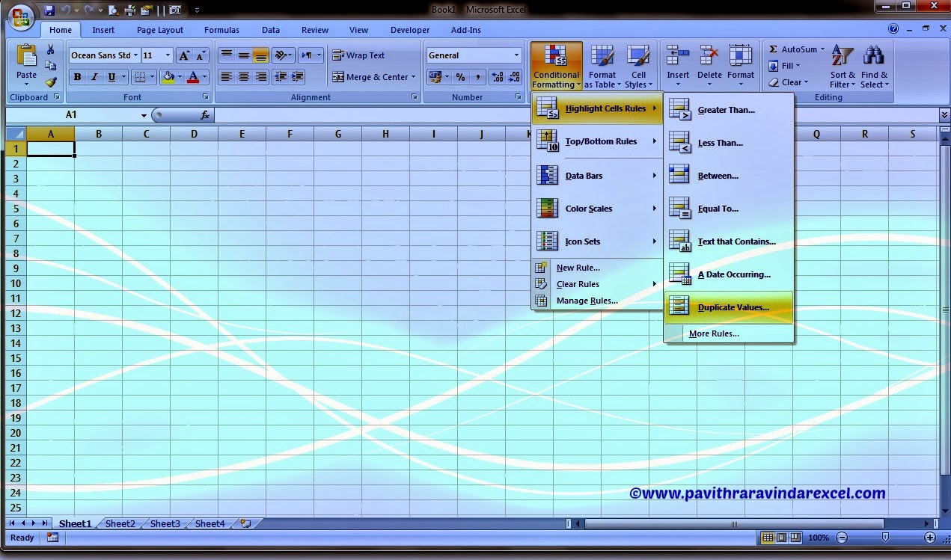Set middle vertical alignment
Screen dimensions: 951x560
click(243, 55)
